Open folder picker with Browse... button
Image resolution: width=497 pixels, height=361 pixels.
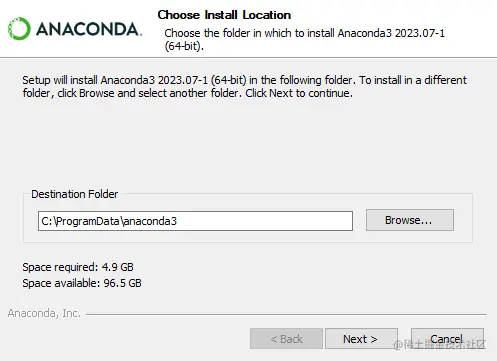coord(410,220)
